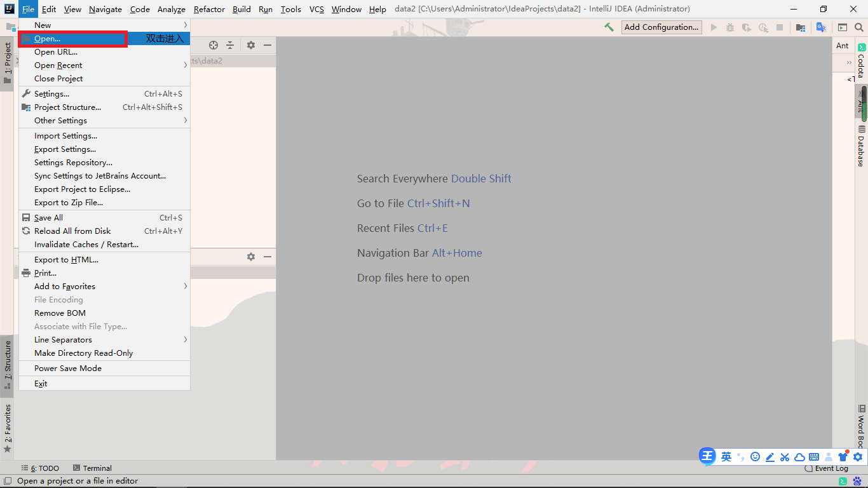Open the 2: Favorites side tab
Viewport: 868px width, 488px height.
[x=7, y=428]
